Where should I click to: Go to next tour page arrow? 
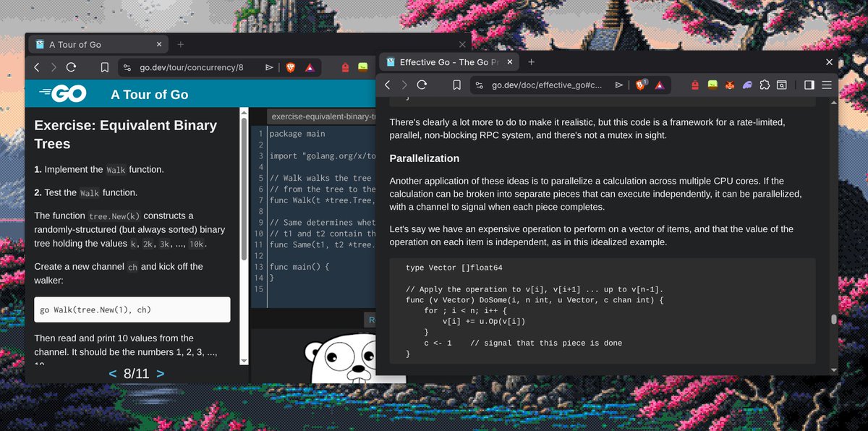[160, 373]
